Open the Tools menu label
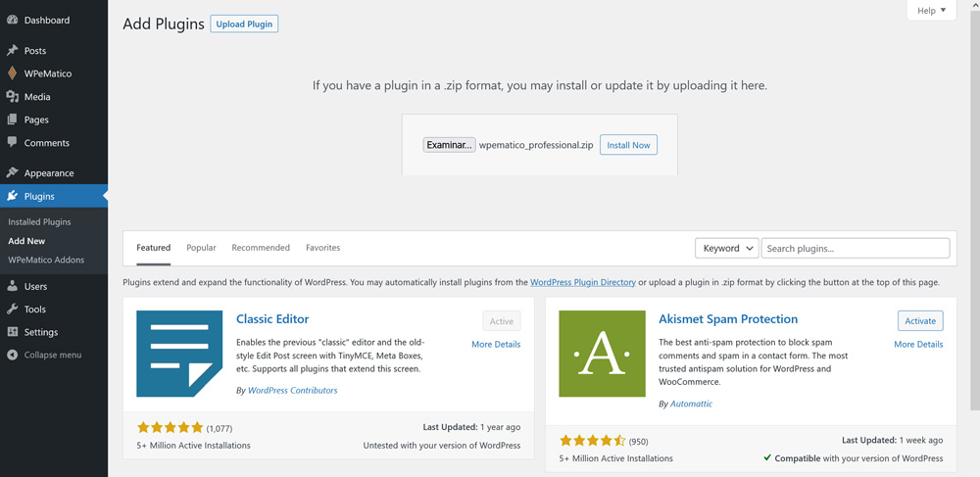Image resolution: width=980 pixels, height=477 pixels. (x=35, y=310)
